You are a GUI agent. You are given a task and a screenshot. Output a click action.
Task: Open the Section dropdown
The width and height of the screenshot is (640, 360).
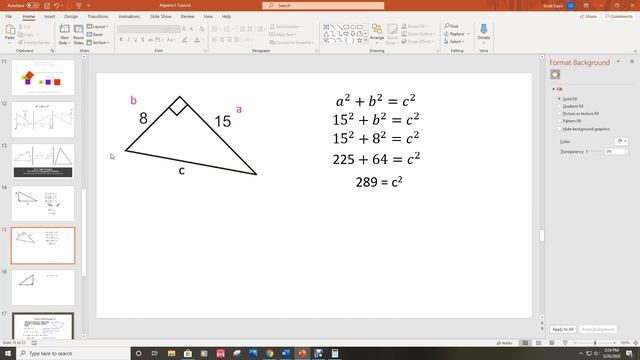(98, 42)
